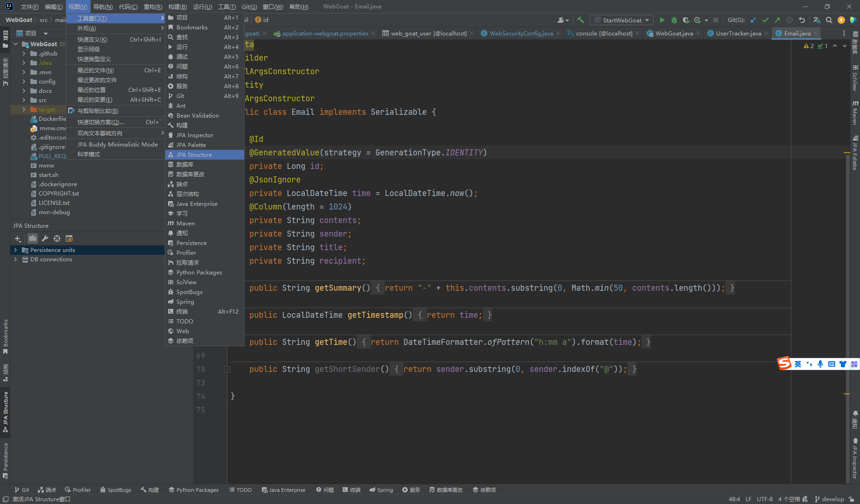
Task: Open JPA Palette side panel button
Action: click(x=855, y=153)
